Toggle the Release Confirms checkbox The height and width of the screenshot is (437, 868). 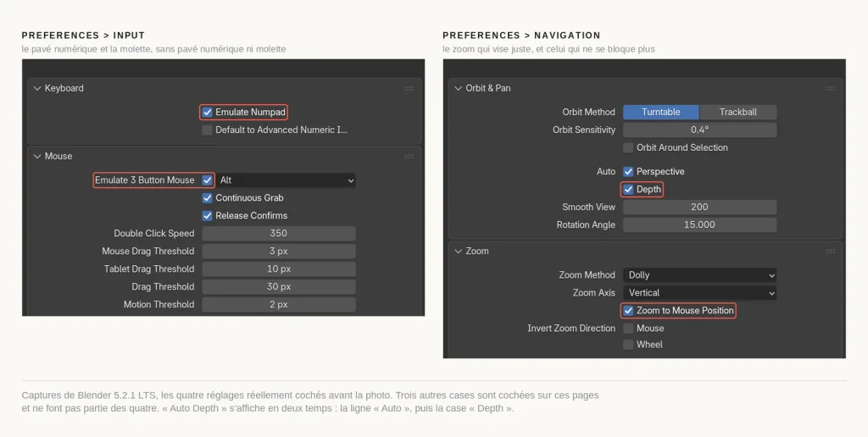[x=207, y=215]
